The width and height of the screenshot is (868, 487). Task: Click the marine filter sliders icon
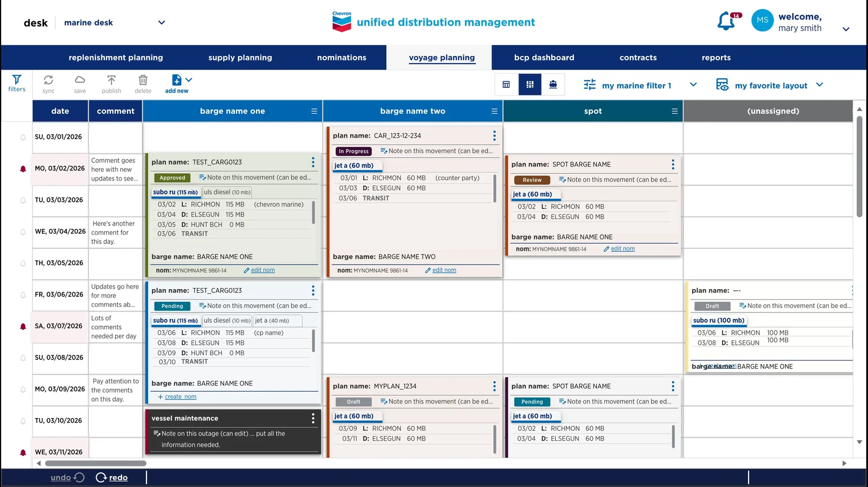[590, 85]
